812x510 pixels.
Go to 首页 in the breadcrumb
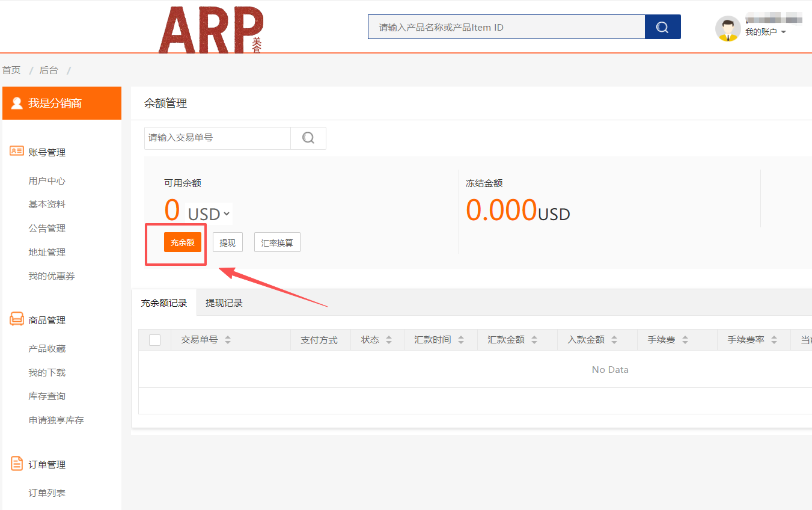[11, 70]
